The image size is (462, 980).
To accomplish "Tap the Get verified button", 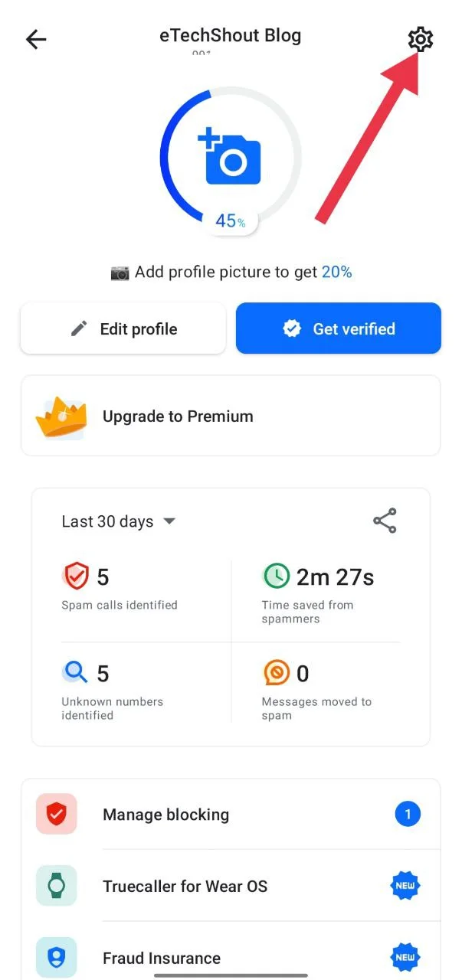I will tap(338, 328).
